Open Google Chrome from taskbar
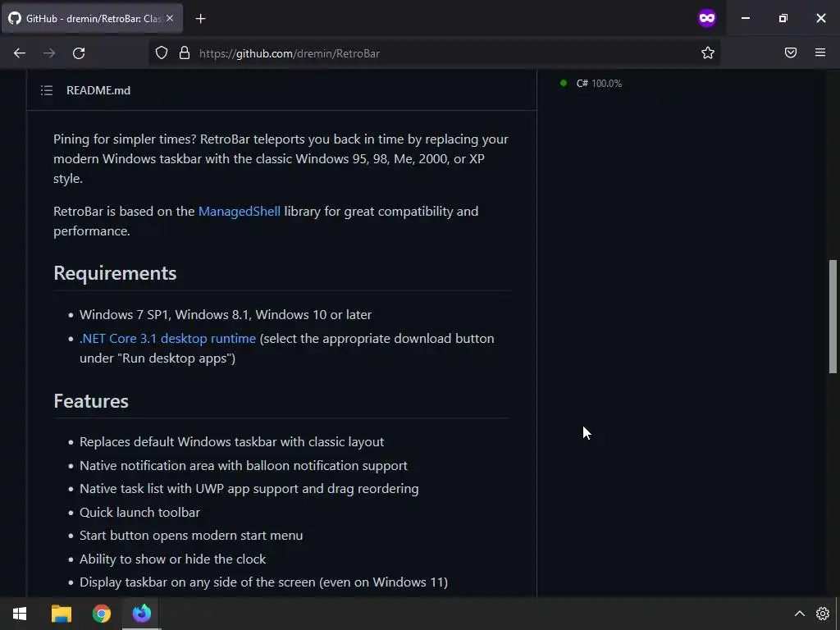Image resolution: width=840 pixels, height=630 pixels. tap(101, 614)
